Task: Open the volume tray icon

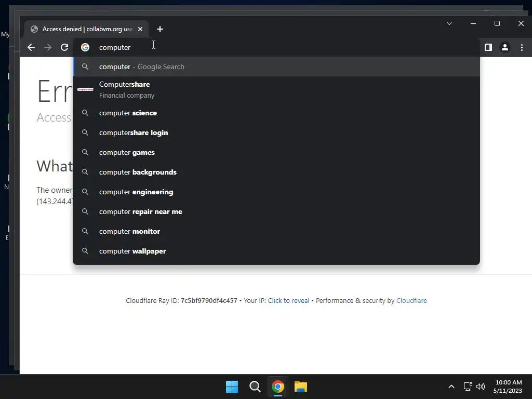Action: point(481,387)
